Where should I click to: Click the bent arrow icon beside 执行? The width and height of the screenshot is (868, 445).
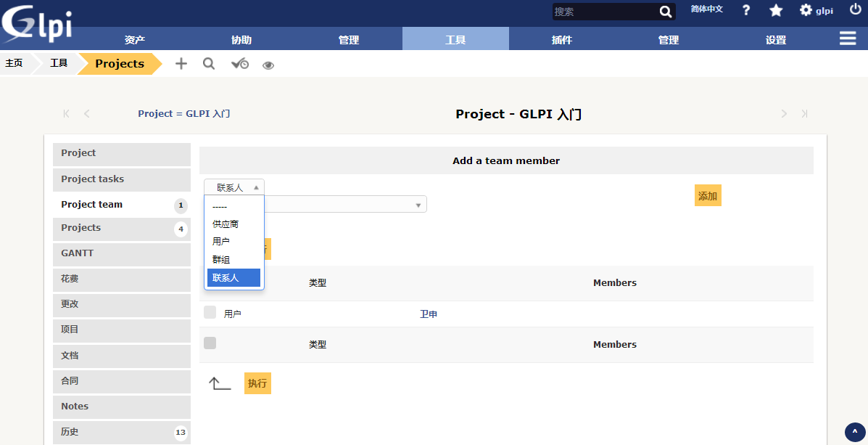point(220,383)
